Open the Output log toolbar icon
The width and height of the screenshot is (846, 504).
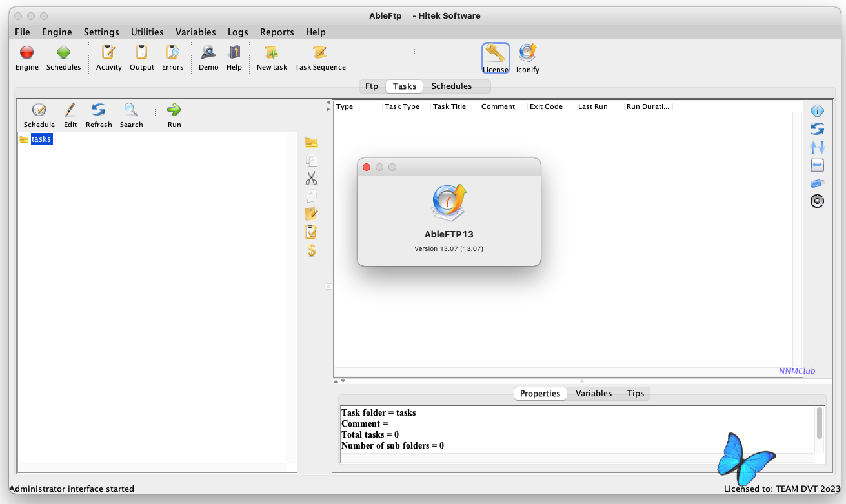pyautogui.click(x=141, y=53)
